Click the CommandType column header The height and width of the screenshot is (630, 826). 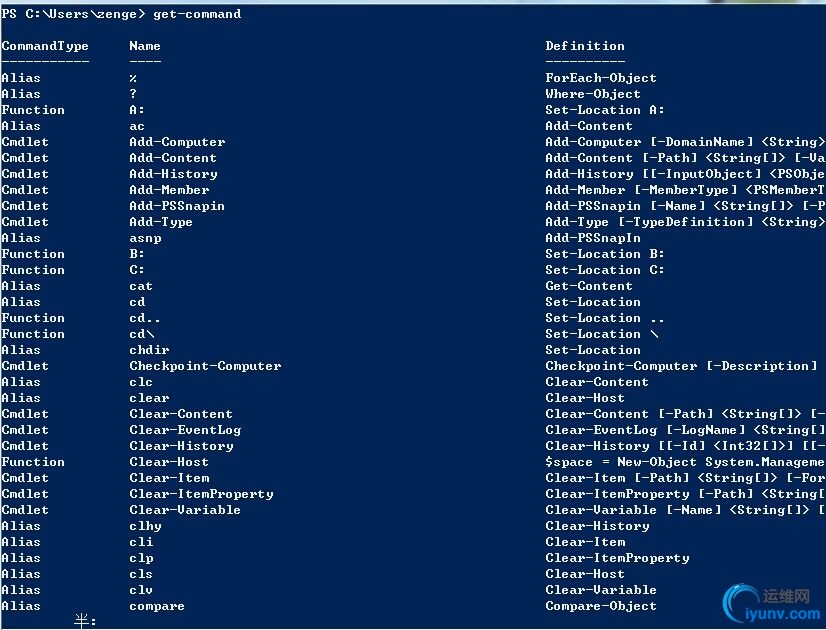tap(45, 46)
